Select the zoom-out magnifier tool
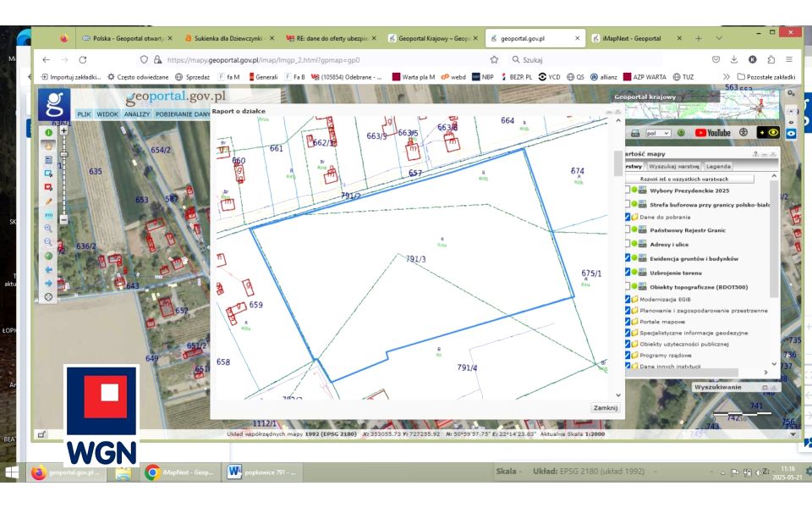This screenshot has width=812, height=508. click(49, 242)
